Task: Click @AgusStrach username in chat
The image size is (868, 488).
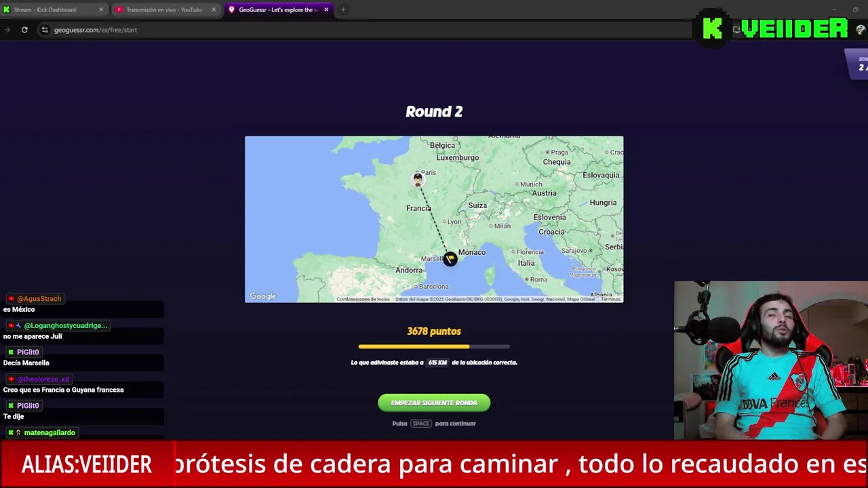Action: tap(39, 299)
